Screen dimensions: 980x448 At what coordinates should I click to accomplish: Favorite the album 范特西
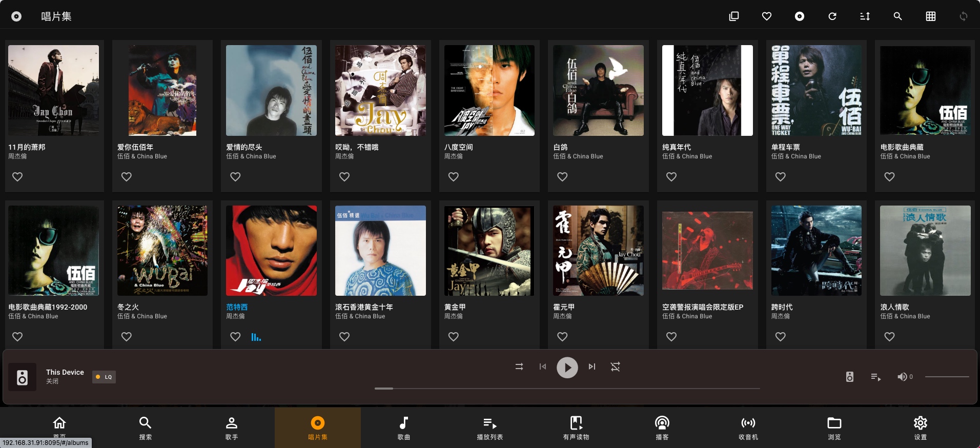(235, 337)
